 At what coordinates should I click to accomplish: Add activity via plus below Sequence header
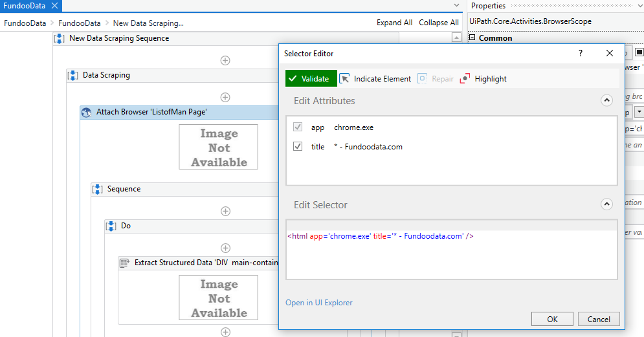(225, 211)
